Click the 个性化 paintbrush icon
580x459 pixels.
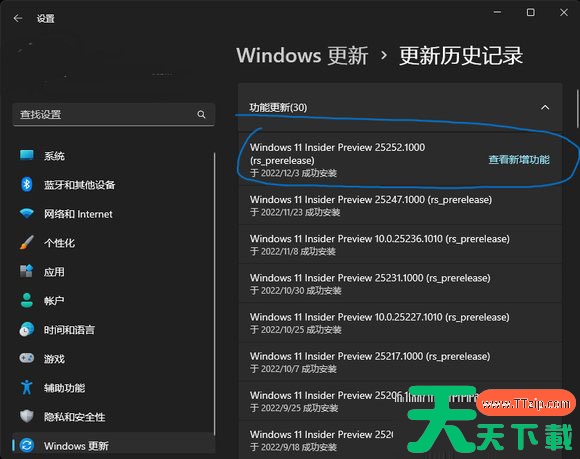click(27, 242)
